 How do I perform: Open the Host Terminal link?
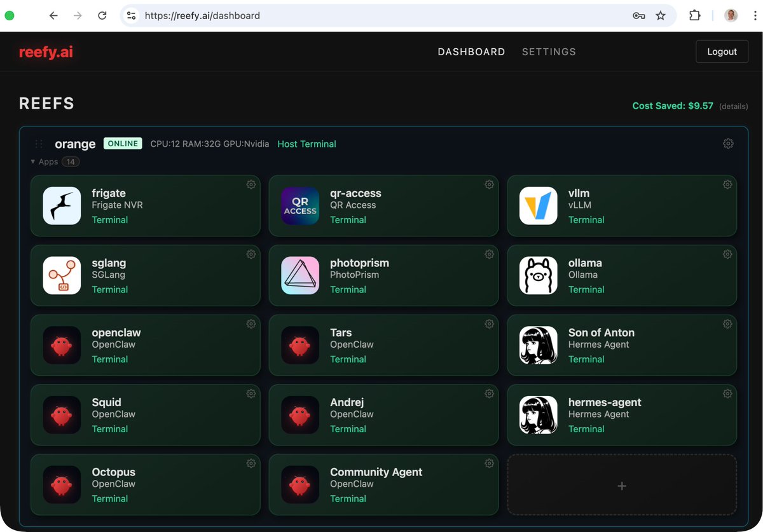306,144
